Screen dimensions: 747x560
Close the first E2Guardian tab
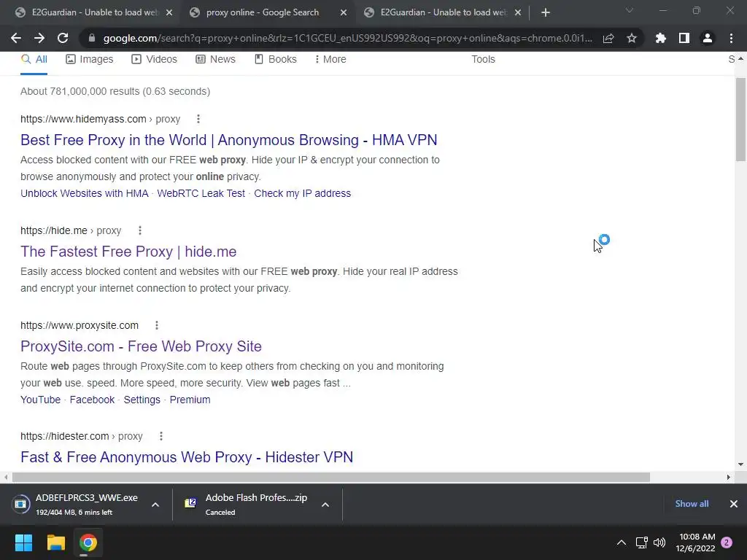pos(169,12)
